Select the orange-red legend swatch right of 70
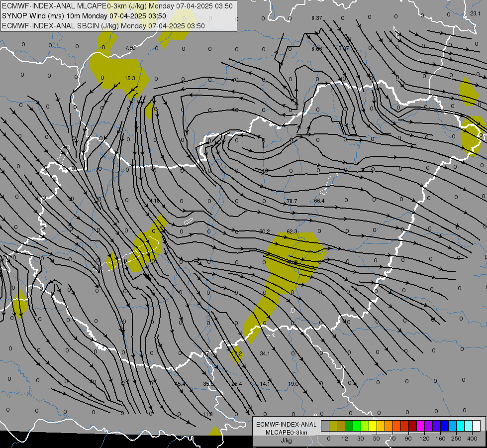This screenshot has height=448, width=487. [x=397, y=426]
